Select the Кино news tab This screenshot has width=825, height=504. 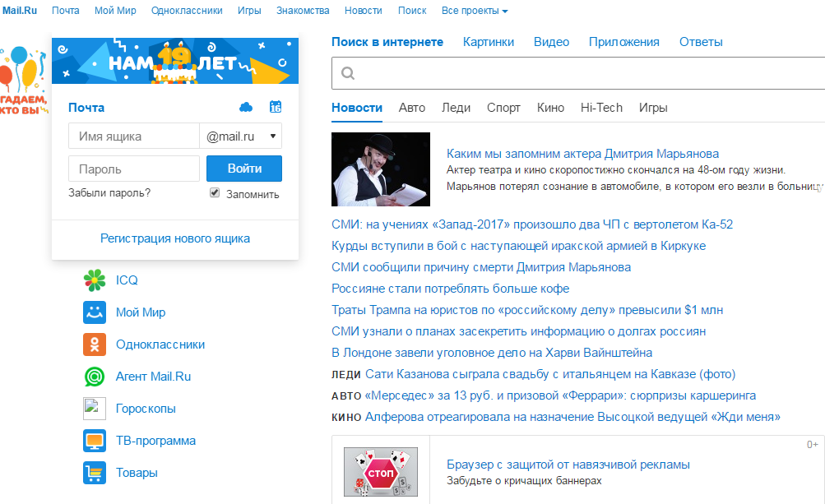pyautogui.click(x=550, y=108)
